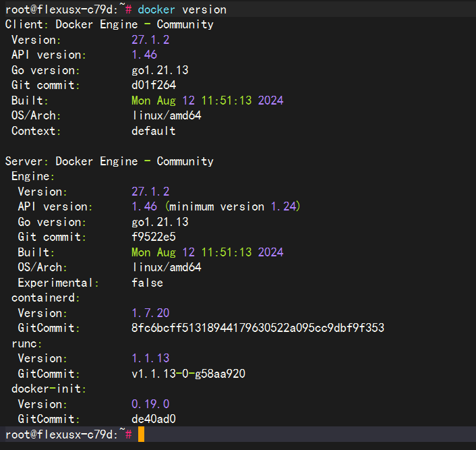Select the client Git commit d01f264
This screenshot has width=476, height=450.
coord(154,85)
